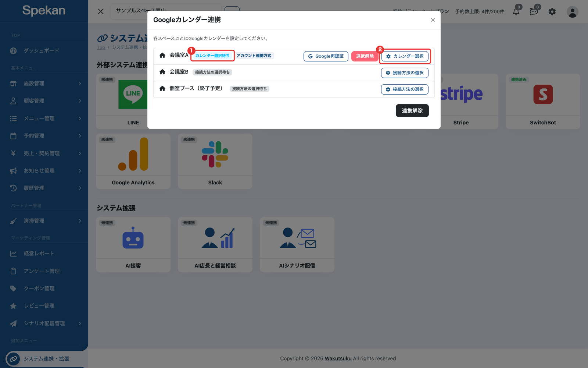Click the Top breadcrumb link

[x=101, y=47]
